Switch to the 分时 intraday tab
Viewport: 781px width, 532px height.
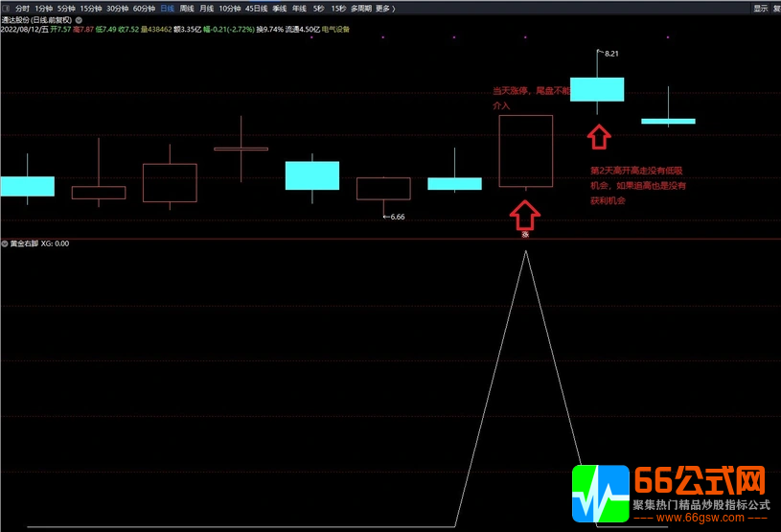22,8
